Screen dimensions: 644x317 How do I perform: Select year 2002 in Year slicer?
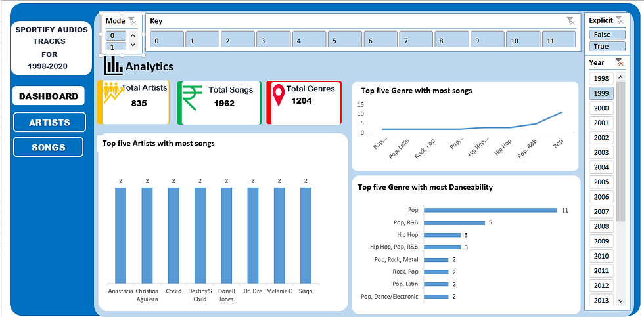601,137
